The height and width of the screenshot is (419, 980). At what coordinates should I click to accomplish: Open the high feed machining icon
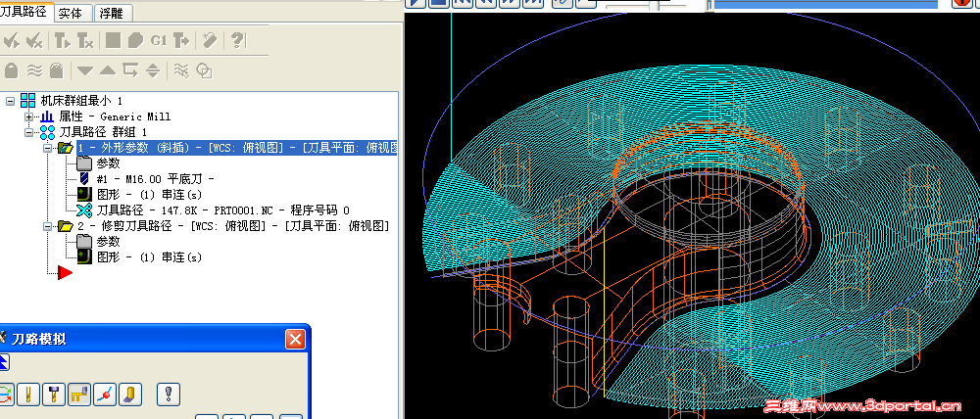[x=181, y=41]
